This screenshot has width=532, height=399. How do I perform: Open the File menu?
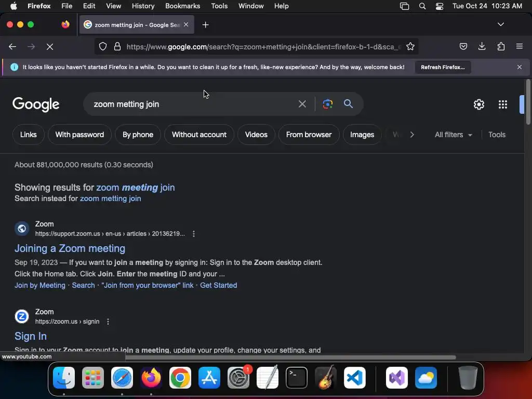coord(66,6)
